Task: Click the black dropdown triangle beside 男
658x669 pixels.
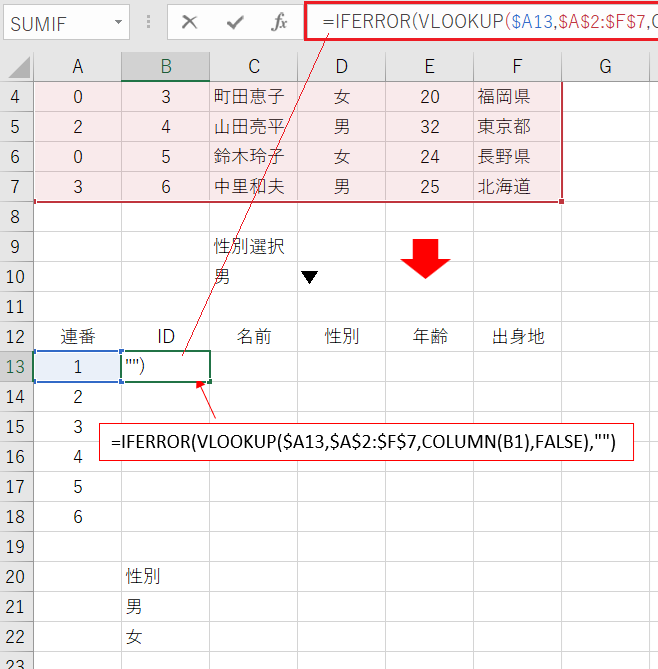Action: pos(310,277)
